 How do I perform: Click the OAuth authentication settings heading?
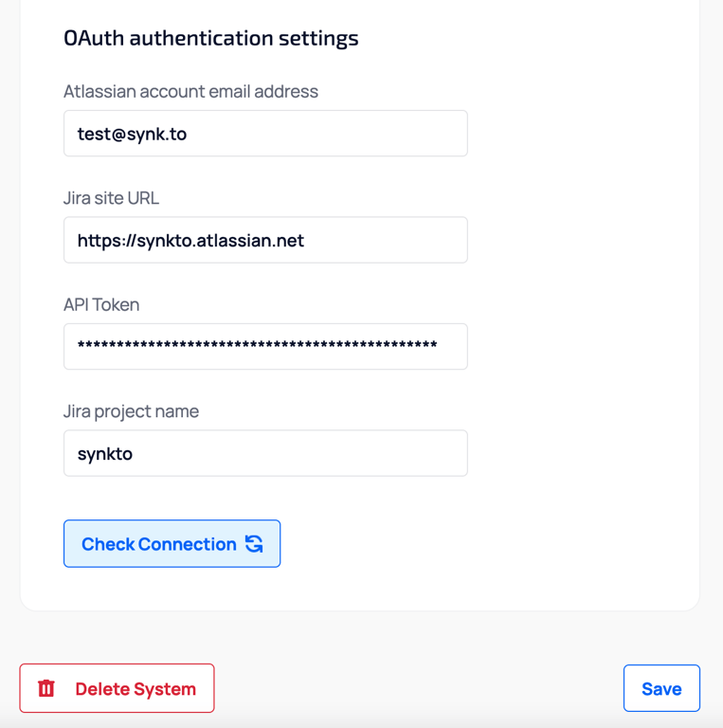point(210,38)
